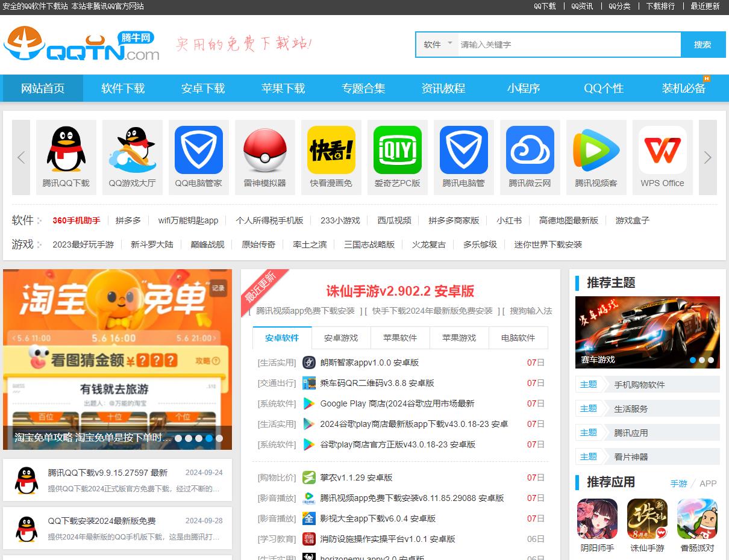Click the 腾讯视频app row icon
Image resolution: width=729 pixels, height=560 pixels.
309,498
